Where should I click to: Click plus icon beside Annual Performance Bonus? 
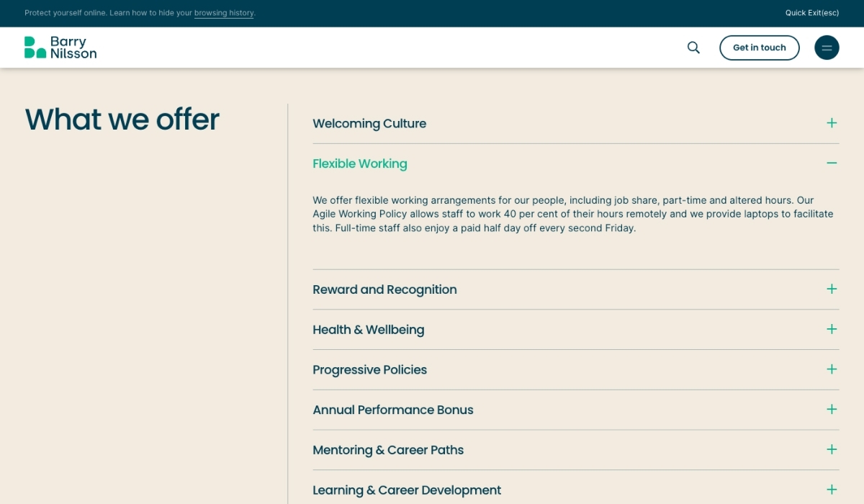click(832, 410)
